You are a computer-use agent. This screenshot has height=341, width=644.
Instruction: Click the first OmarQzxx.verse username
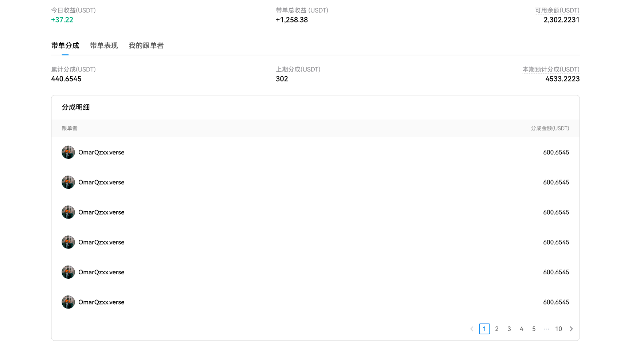tap(101, 152)
